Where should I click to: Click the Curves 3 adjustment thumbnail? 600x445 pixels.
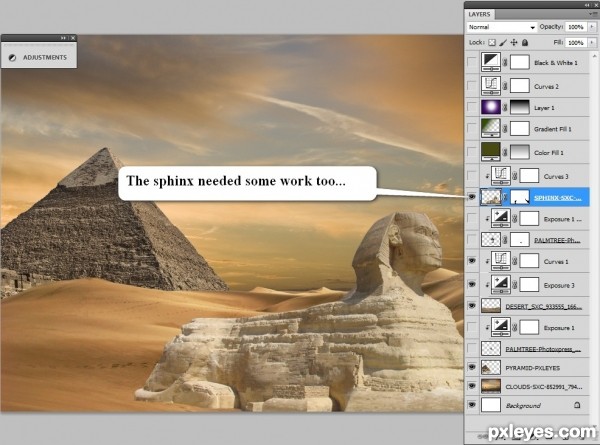pyautogui.click(x=501, y=176)
